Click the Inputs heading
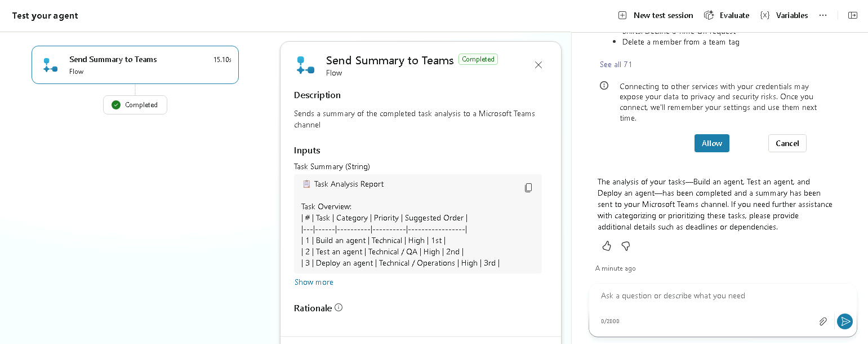 coord(307,150)
